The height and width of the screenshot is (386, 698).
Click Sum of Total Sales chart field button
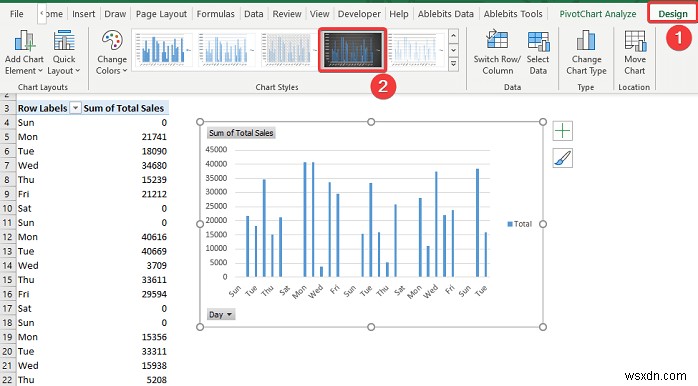click(x=241, y=133)
